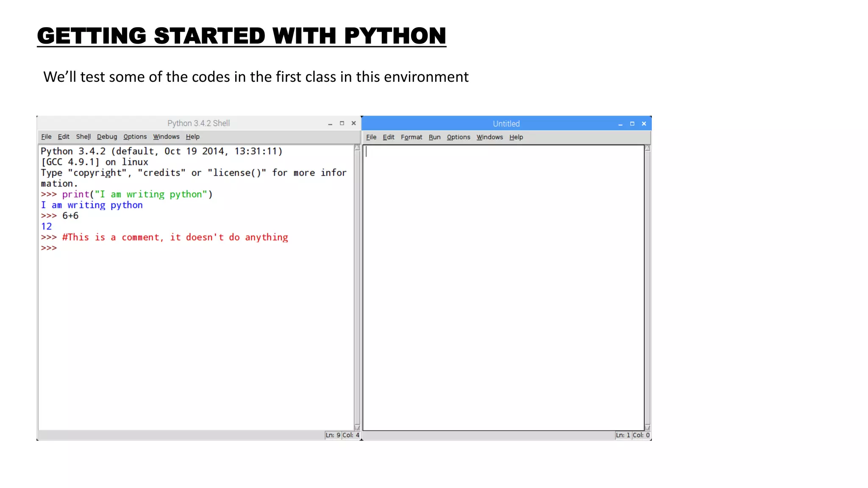Click the 6+6 expression line

[60, 216]
